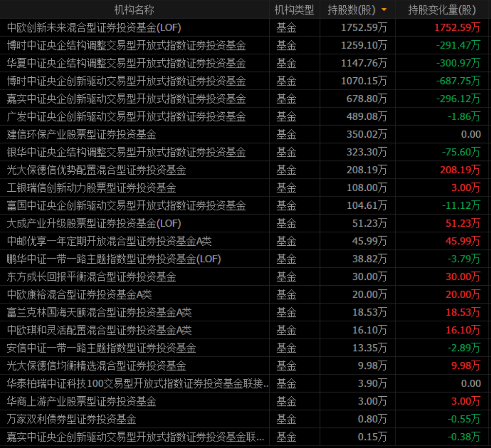Click holding value 0.80万
491x448 pixels.
point(373,419)
